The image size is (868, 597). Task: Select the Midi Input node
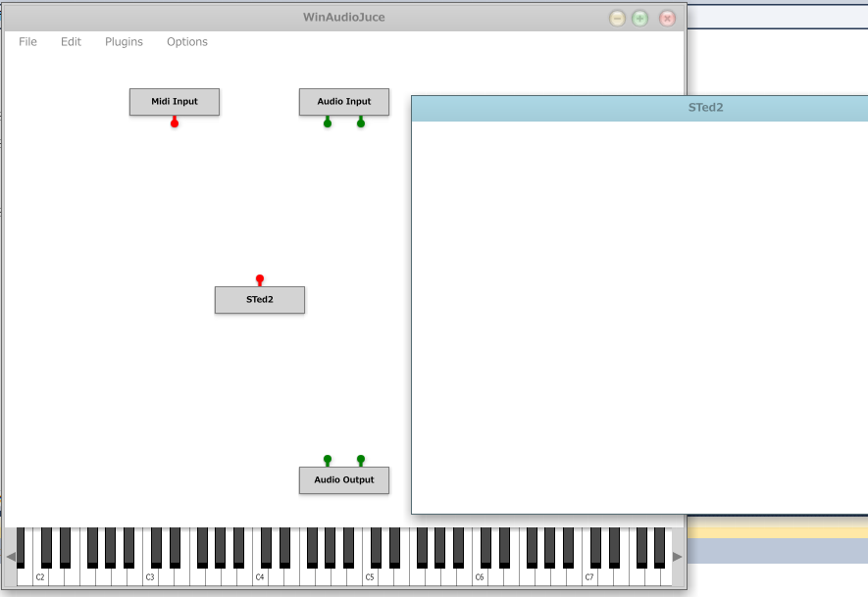point(175,102)
